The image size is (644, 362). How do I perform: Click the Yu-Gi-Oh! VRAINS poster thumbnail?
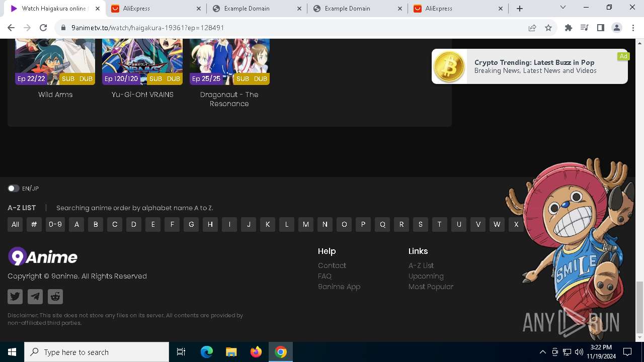(142, 62)
